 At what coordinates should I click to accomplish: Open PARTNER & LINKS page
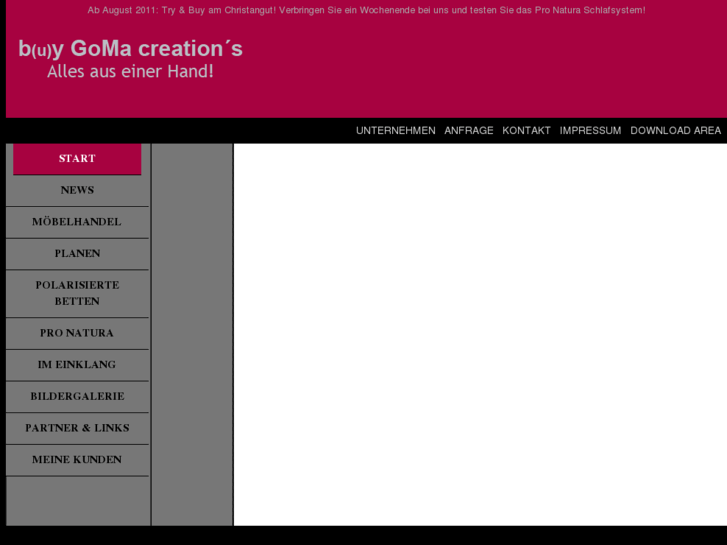click(77, 428)
